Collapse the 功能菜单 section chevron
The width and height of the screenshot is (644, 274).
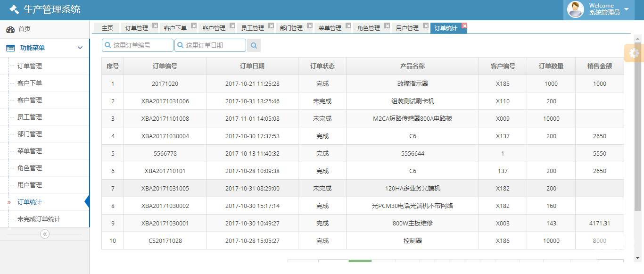80,48
